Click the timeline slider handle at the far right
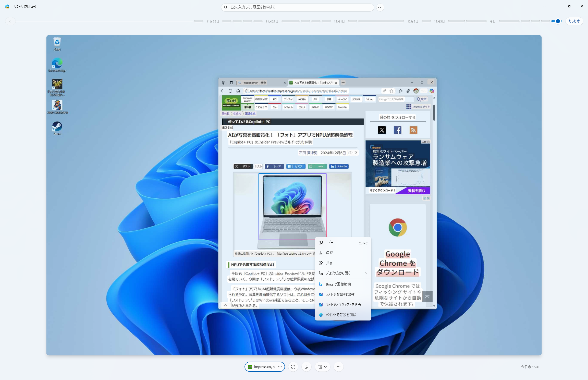This screenshot has height=380, width=588. coord(557,21)
